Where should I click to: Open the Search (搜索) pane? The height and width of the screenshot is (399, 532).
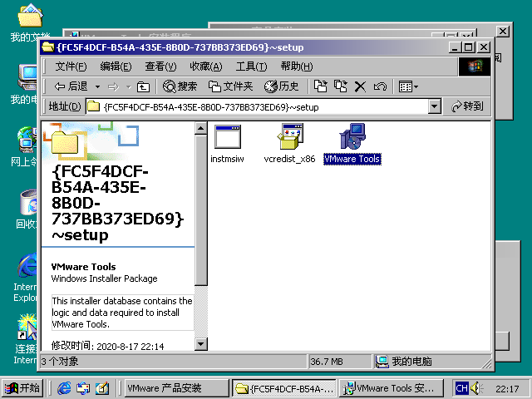pyautogui.click(x=180, y=86)
